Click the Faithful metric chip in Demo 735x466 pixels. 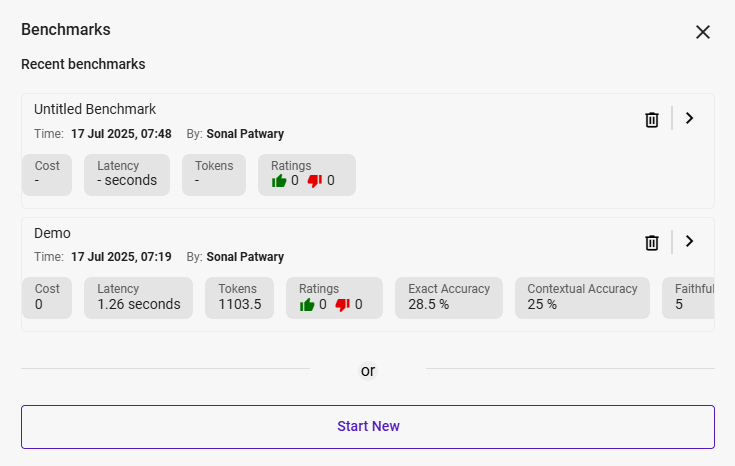click(690, 297)
